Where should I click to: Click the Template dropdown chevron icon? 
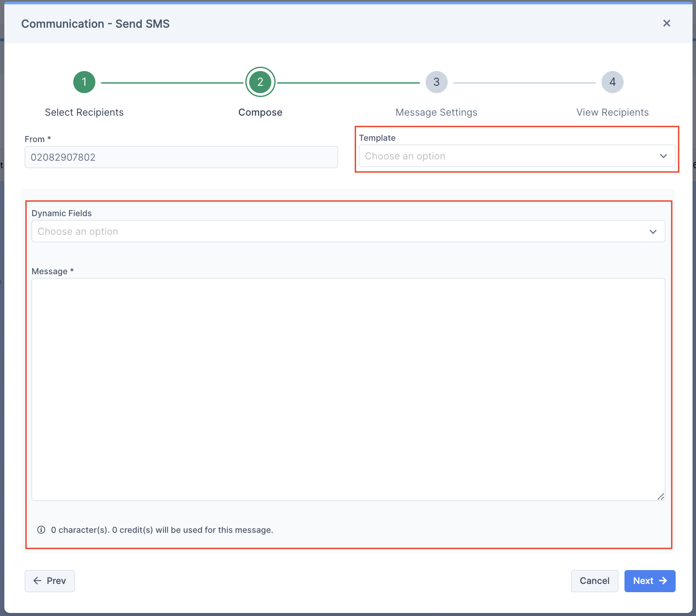point(663,156)
